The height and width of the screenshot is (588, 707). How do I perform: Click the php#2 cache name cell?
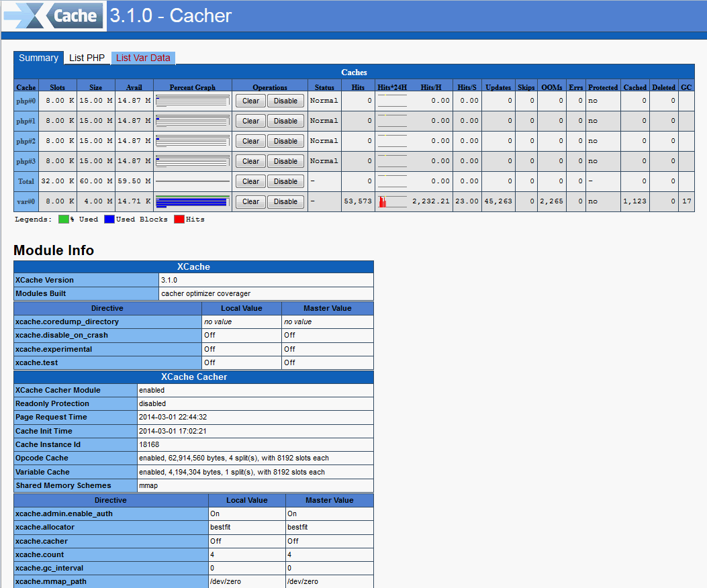pyautogui.click(x=26, y=141)
